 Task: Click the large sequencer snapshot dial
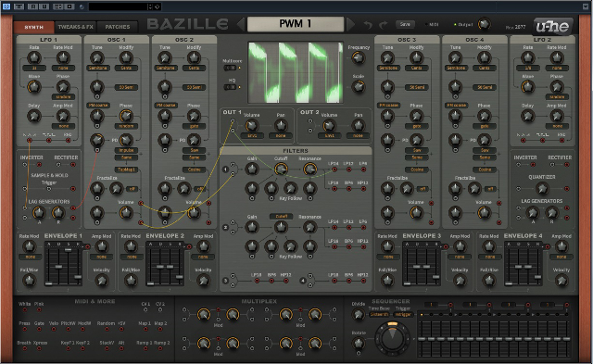coord(393,338)
